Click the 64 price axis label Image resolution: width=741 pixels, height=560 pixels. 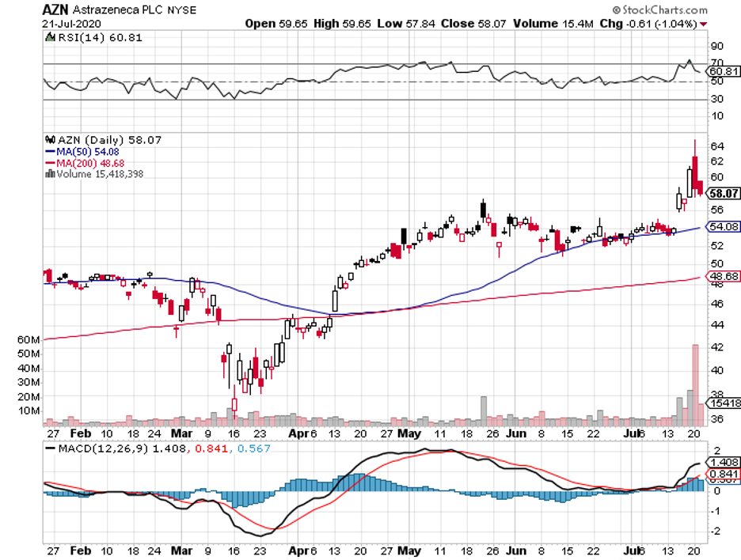pyautogui.click(x=717, y=146)
